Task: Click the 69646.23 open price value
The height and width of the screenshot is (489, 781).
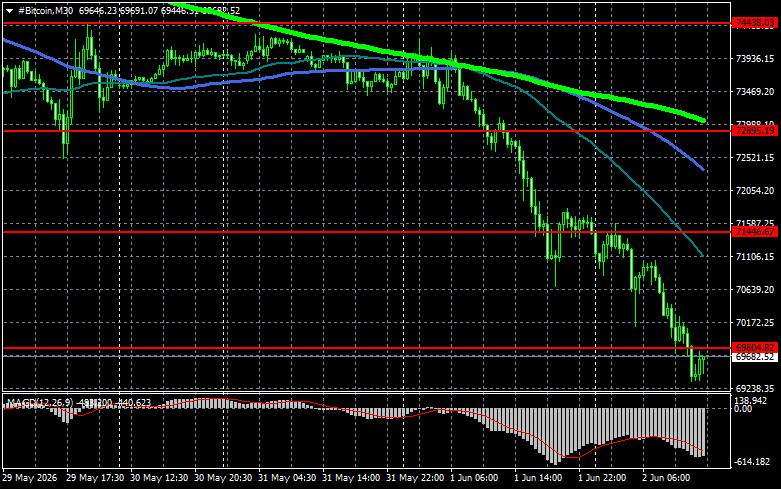Action: [x=98, y=10]
